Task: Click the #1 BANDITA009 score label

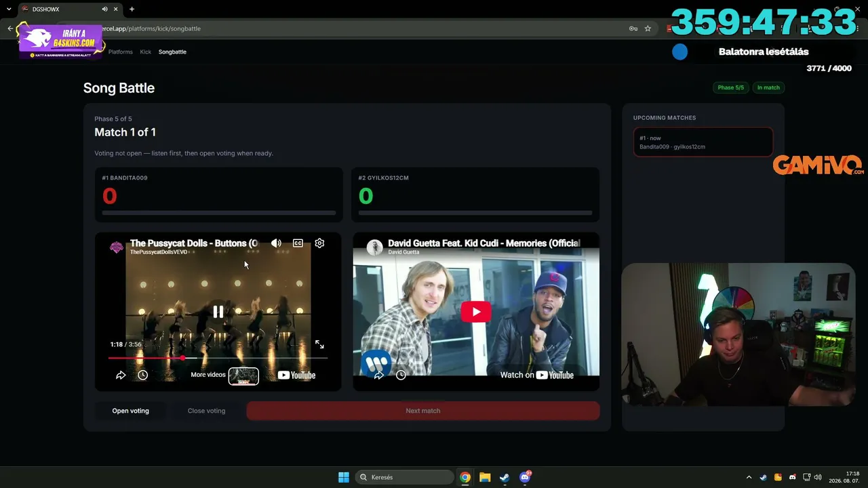Action: tap(125, 178)
